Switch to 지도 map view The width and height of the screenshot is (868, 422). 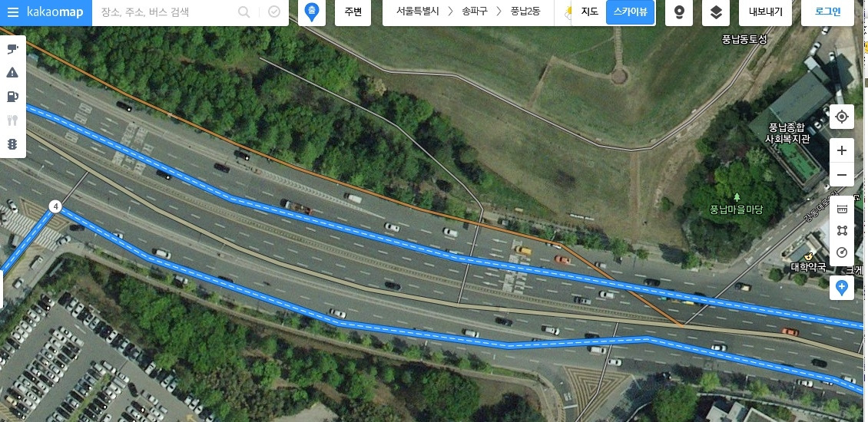(x=589, y=12)
